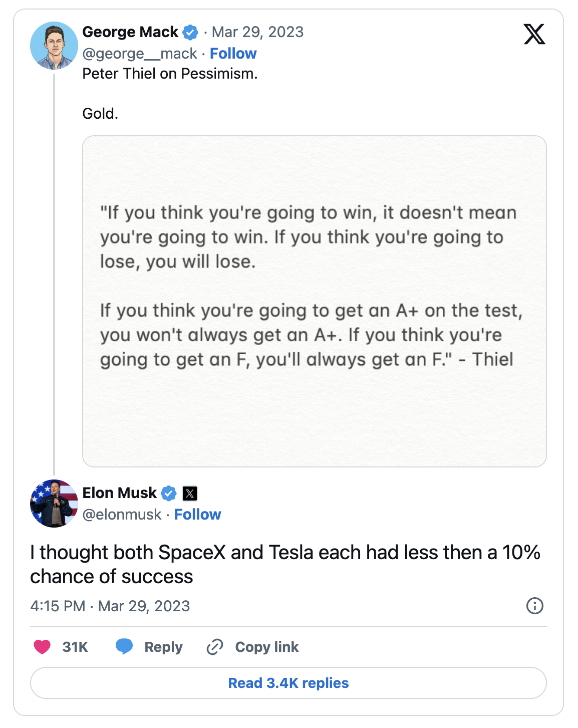The width and height of the screenshot is (578, 728).
Task: Follow Elon Musk
Action: [x=197, y=515]
